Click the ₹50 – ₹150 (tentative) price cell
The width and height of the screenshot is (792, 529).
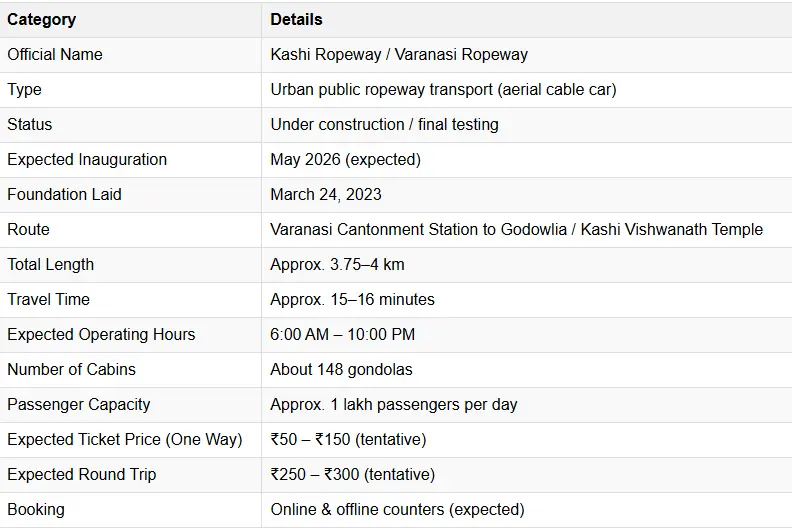coord(348,439)
